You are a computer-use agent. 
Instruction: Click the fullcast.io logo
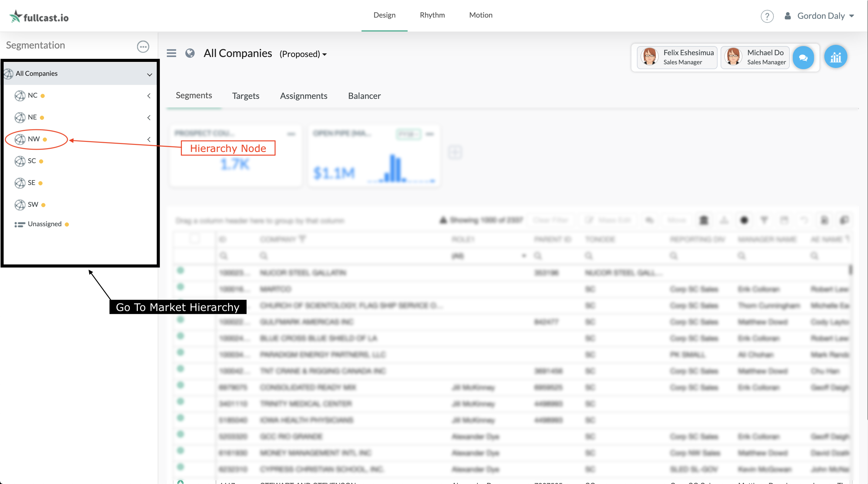tap(39, 16)
